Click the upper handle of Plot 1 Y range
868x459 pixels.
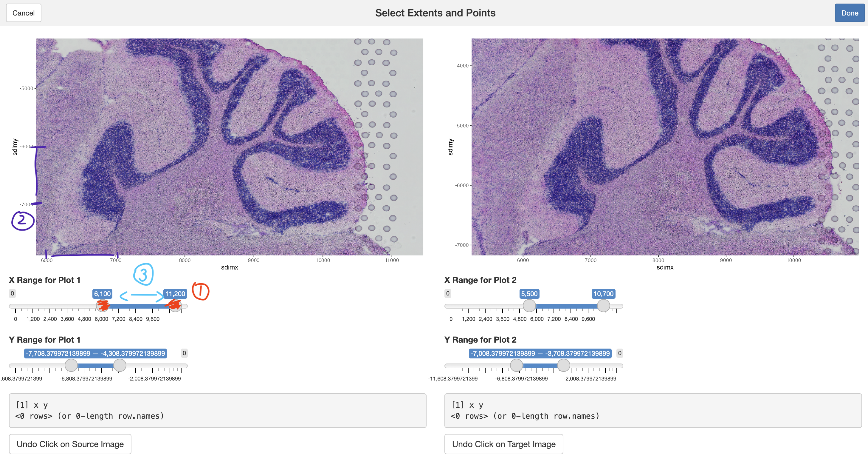click(x=120, y=366)
